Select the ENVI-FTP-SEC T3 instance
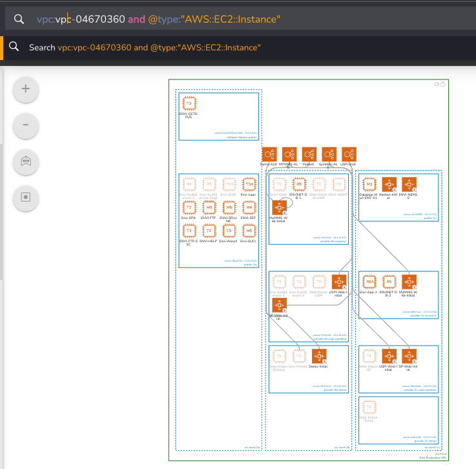The width and height of the screenshot is (476, 469). point(189,231)
